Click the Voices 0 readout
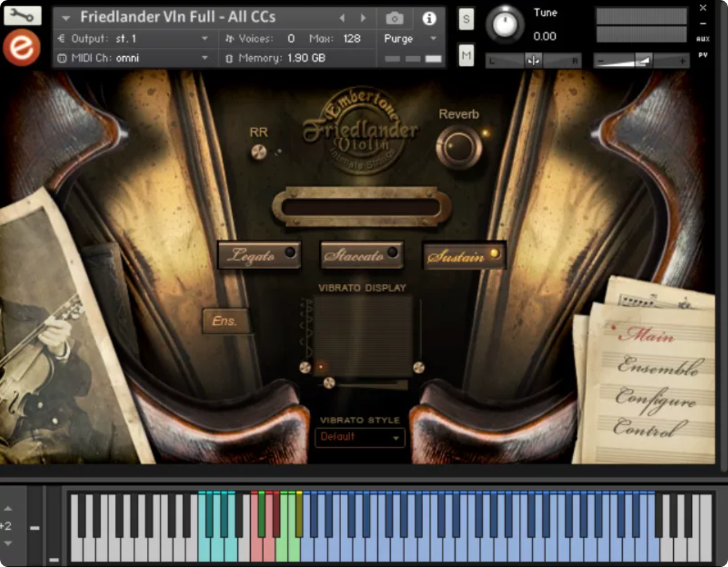This screenshot has height=567, width=728. click(260, 39)
